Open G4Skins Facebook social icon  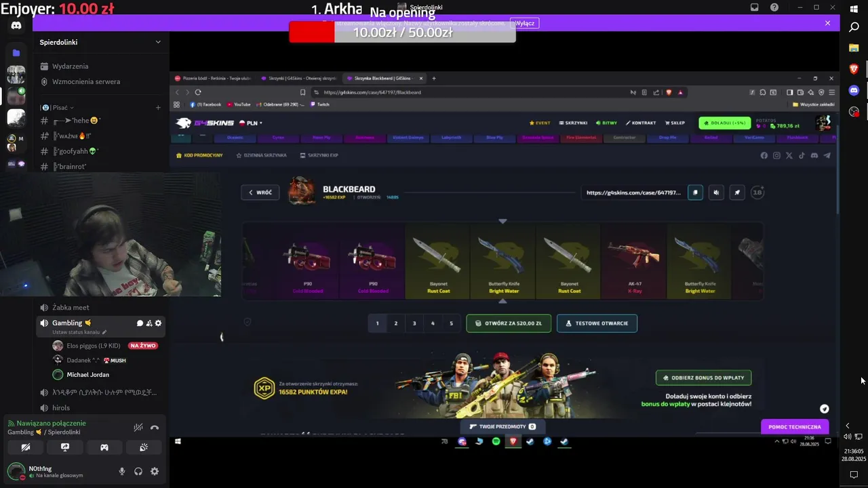[x=764, y=155]
